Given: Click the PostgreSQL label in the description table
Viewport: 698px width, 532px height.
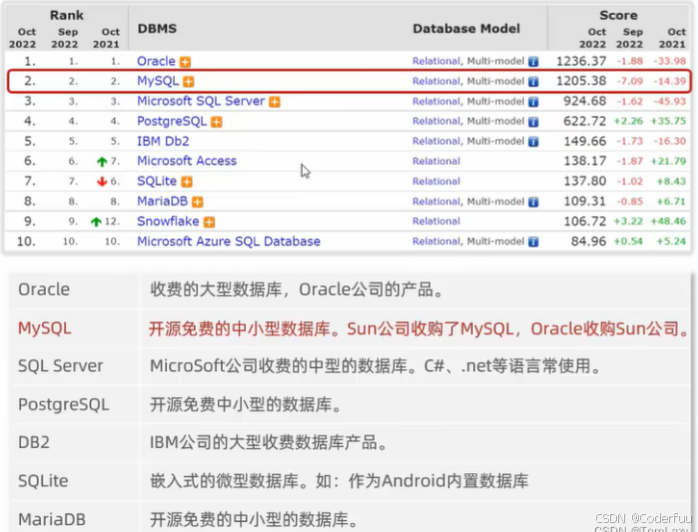Looking at the screenshot, I should pyautogui.click(x=64, y=405).
